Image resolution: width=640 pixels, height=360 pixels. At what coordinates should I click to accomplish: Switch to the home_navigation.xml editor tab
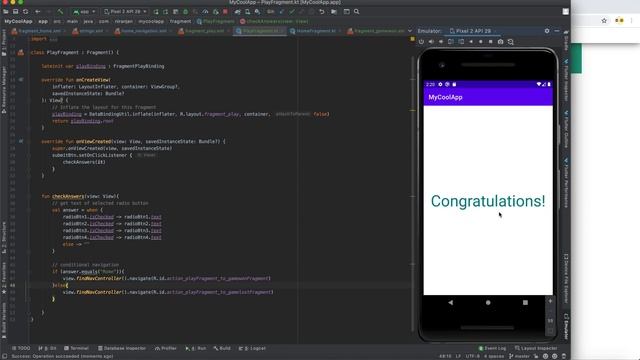143,31
